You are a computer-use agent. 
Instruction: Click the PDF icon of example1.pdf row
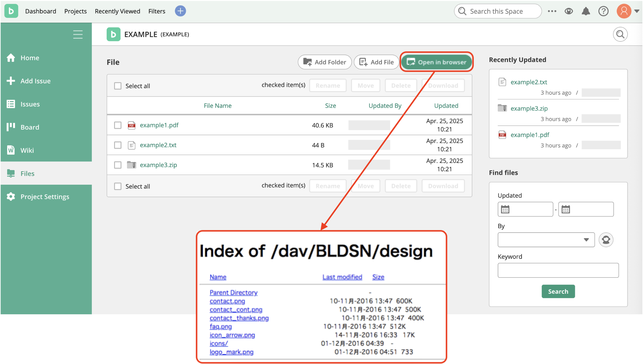click(131, 125)
